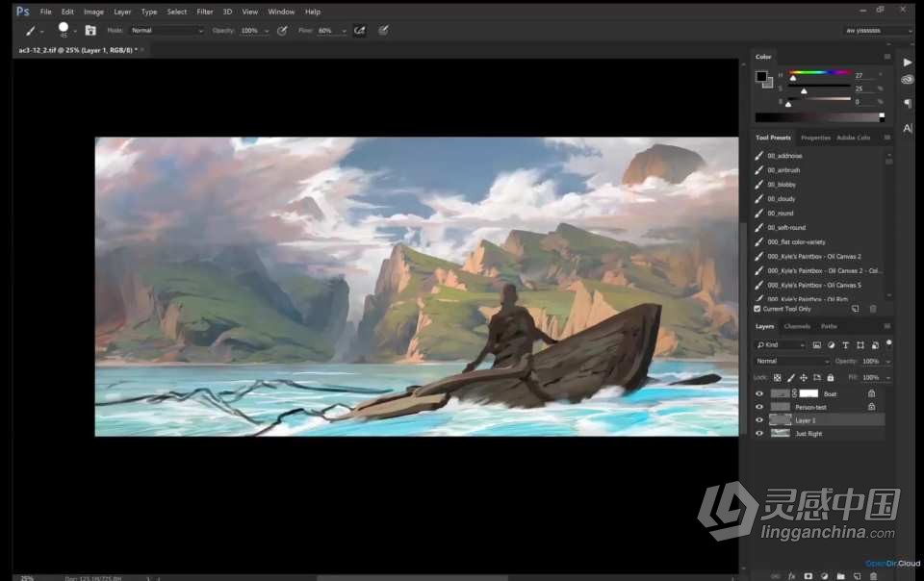Create a new tool preset

point(855,309)
